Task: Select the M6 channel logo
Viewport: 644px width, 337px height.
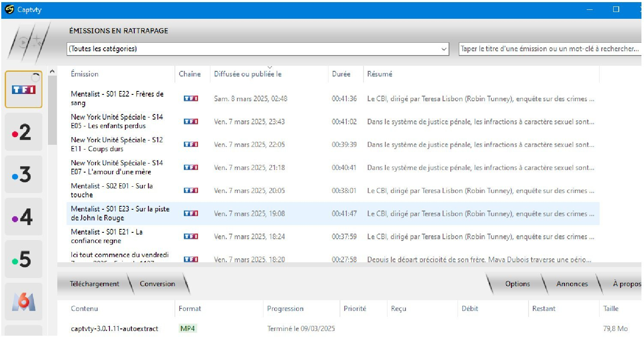Action: 24,301
